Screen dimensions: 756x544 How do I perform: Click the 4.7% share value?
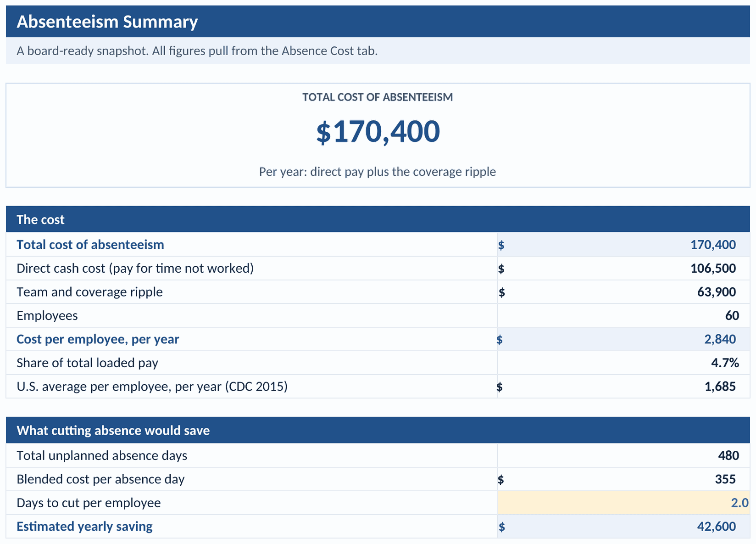point(725,363)
